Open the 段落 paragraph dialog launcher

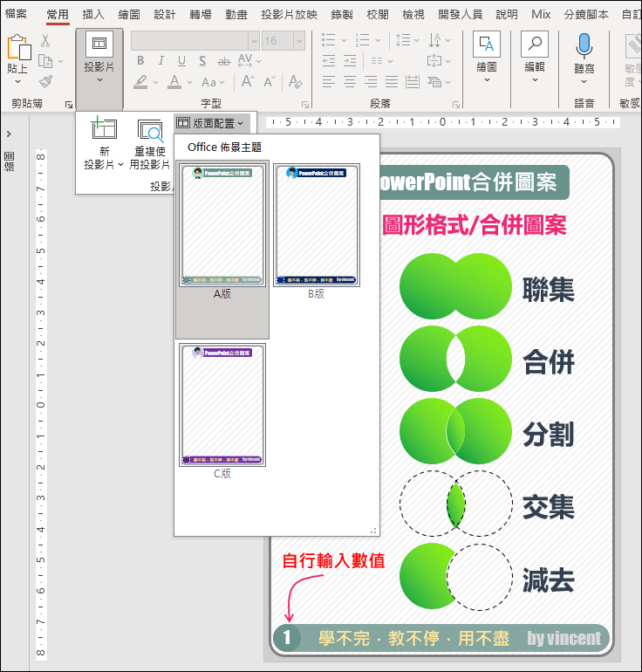[456, 105]
